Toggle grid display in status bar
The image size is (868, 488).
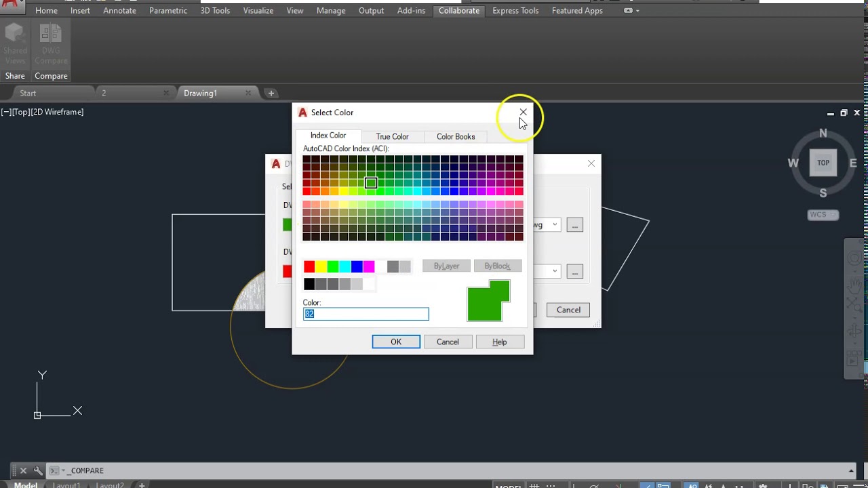coord(536,485)
